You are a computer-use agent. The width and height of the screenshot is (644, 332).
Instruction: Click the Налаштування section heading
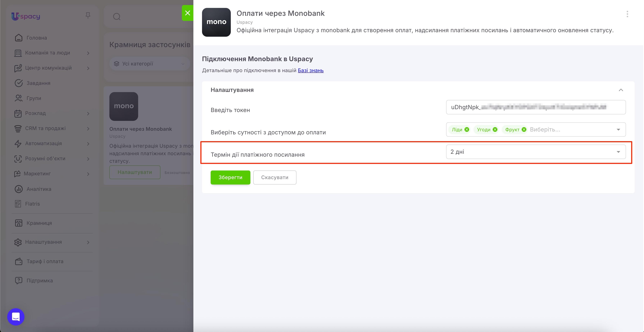(x=232, y=90)
